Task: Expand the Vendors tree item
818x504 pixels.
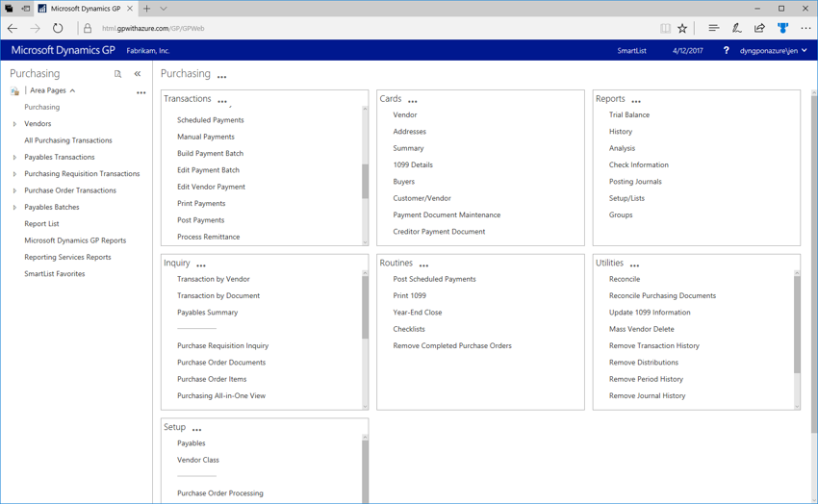Action: pos(14,124)
